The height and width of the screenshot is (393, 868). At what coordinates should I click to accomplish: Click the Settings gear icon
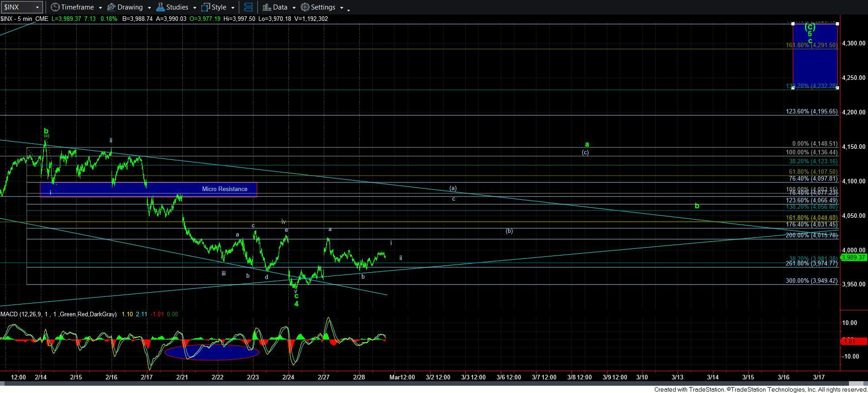coord(305,7)
